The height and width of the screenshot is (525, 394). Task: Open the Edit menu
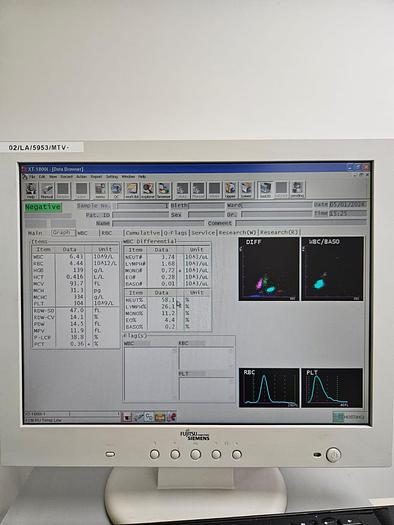pyautogui.click(x=42, y=176)
